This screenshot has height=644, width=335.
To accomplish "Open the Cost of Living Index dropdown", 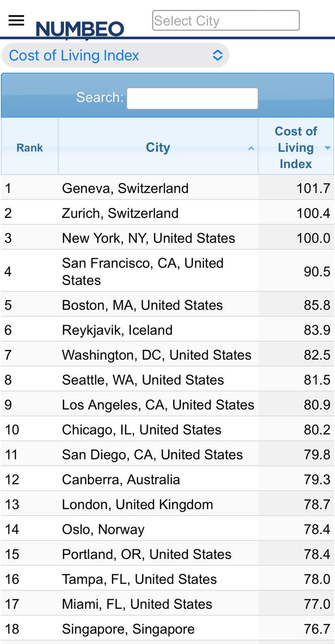I will (x=115, y=55).
